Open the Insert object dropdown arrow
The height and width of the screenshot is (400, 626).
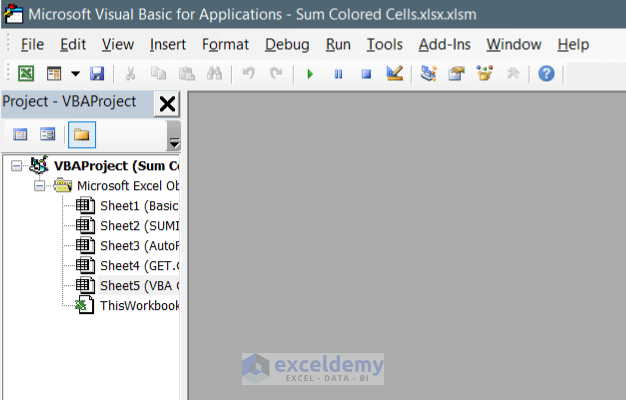(x=75, y=74)
